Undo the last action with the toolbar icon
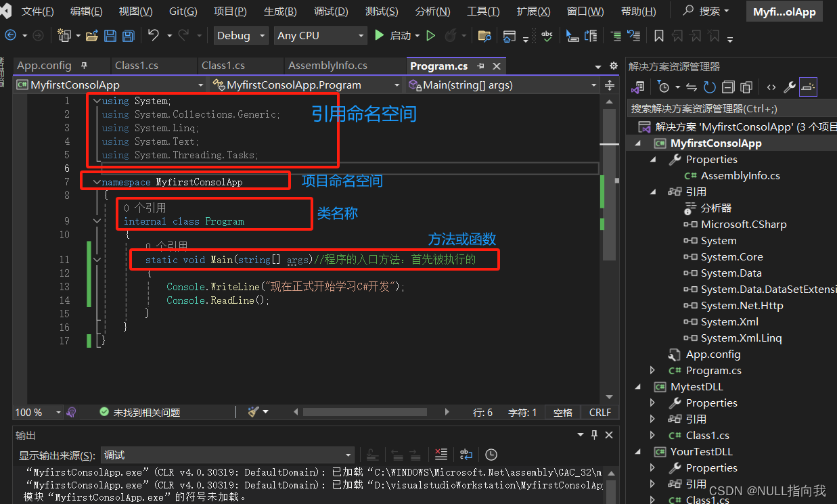Image resolution: width=837 pixels, height=504 pixels. [x=154, y=35]
